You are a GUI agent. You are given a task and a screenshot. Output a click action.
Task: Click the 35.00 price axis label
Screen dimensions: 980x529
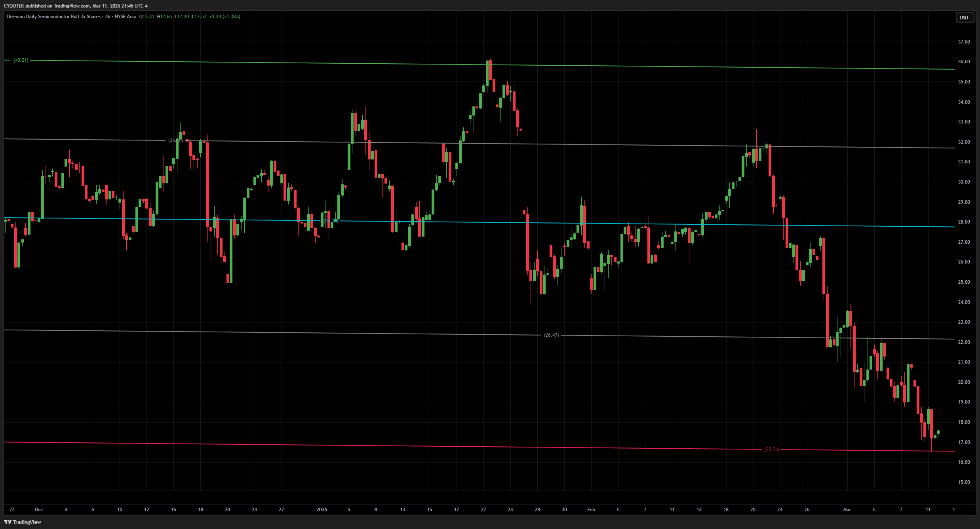[x=964, y=82]
